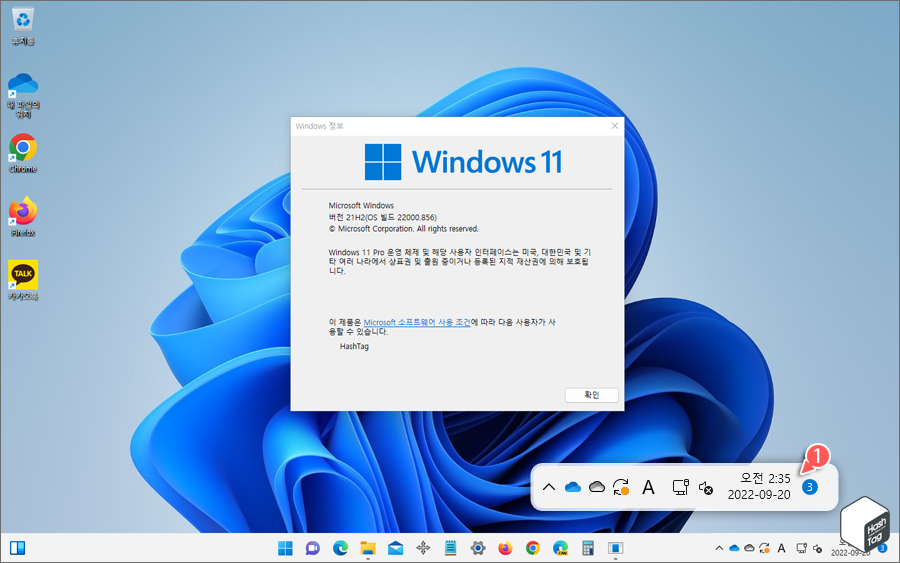This screenshot has width=900, height=563.
Task: Select the KakaoTalk desktop shortcut
Action: coord(23,281)
